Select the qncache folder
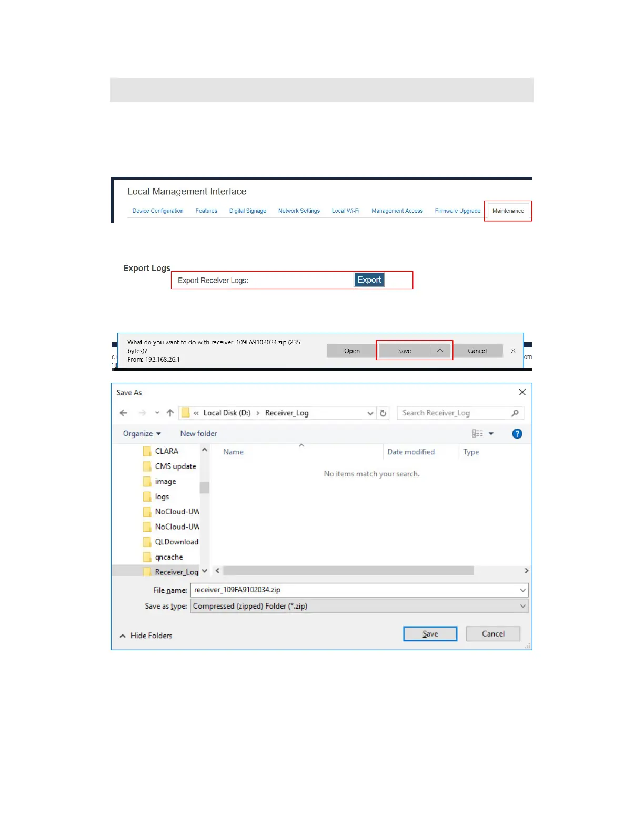The height and width of the screenshot is (834, 644). [x=168, y=557]
